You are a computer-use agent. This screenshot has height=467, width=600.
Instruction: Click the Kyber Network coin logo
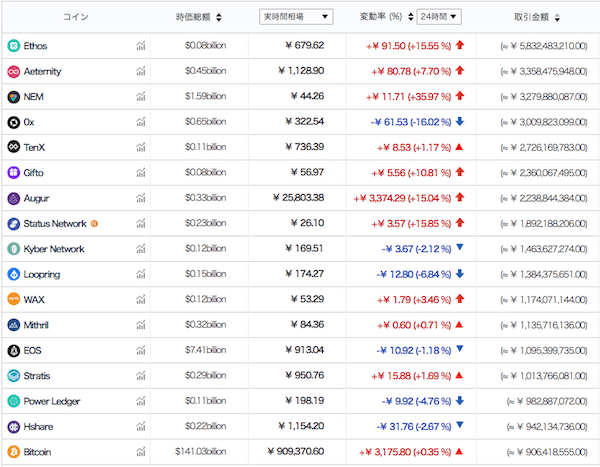[13, 249]
